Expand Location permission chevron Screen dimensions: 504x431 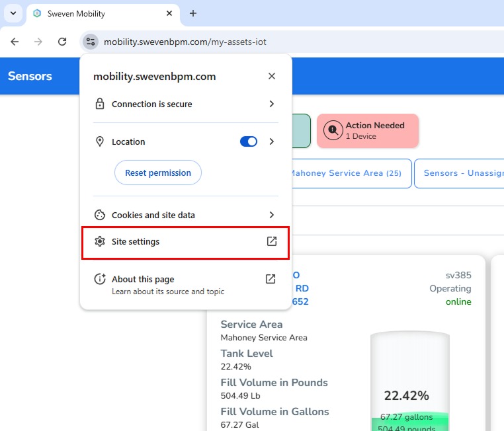coord(272,141)
